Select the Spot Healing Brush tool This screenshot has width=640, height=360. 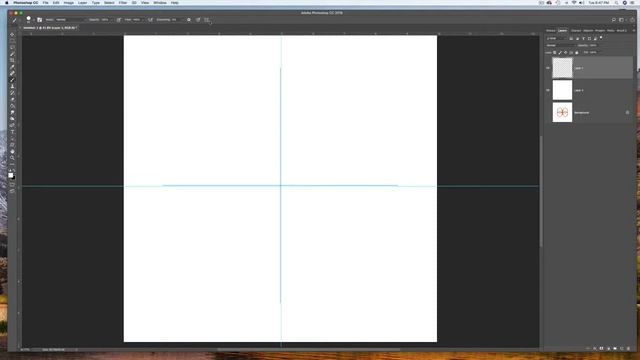12,73
